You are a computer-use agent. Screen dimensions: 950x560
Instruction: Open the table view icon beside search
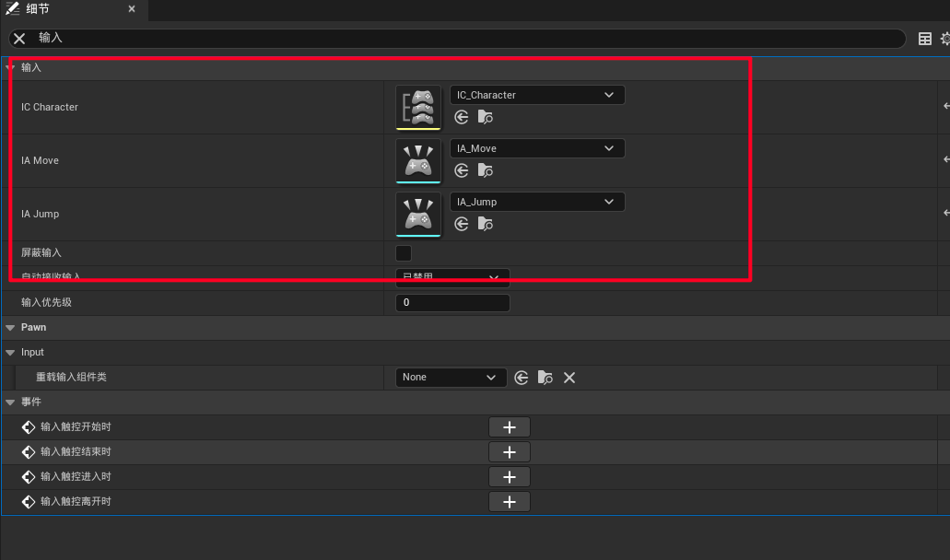tap(925, 39)
